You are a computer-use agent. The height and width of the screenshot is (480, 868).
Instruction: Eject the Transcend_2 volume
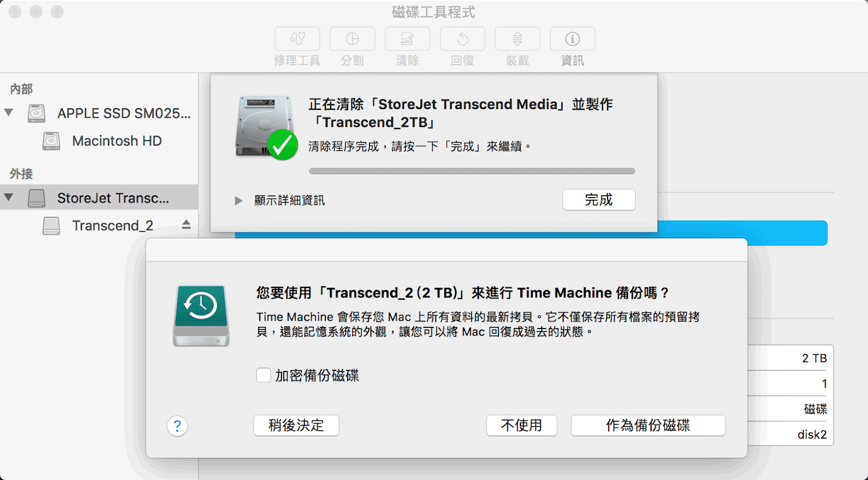[186, 225]
